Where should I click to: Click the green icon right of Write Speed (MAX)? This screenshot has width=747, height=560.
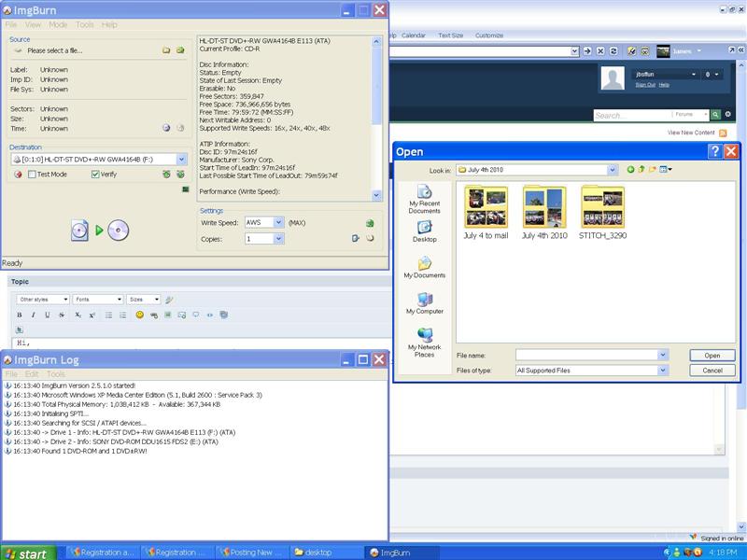tap(370, 223)
